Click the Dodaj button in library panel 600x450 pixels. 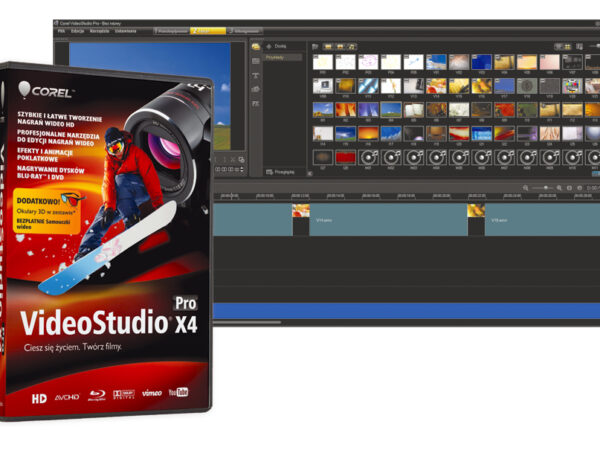point(280,46)
